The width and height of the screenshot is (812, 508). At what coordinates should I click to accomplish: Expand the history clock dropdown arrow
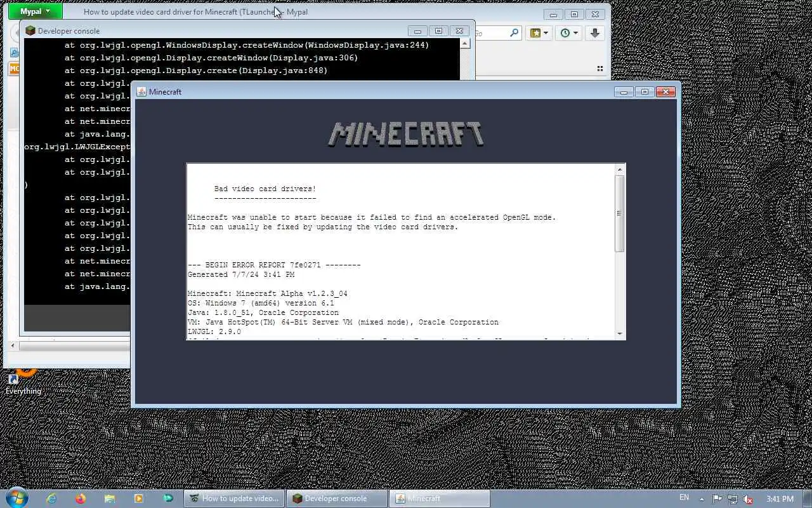pos(575,33)
